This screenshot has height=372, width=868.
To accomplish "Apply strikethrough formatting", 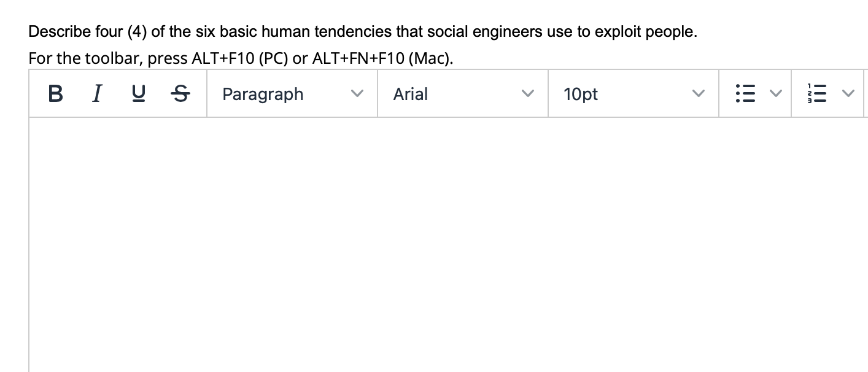I will (180, 93).
